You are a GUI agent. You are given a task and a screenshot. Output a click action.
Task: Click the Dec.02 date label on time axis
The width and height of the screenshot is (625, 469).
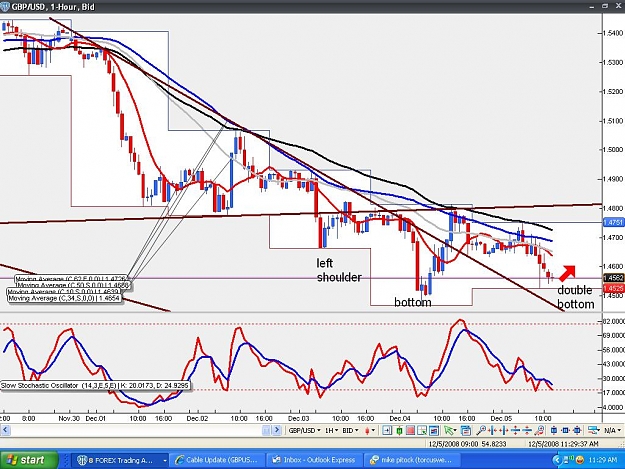[197, 418]
